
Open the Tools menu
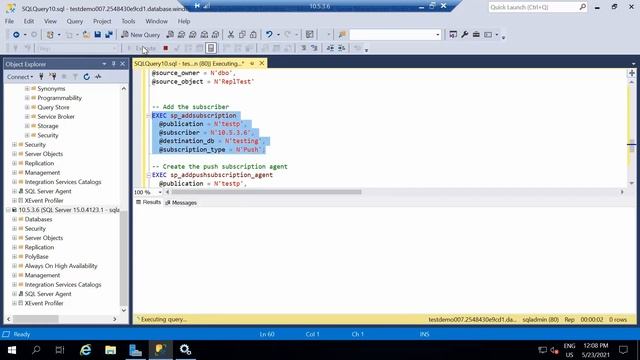[128, 21]
